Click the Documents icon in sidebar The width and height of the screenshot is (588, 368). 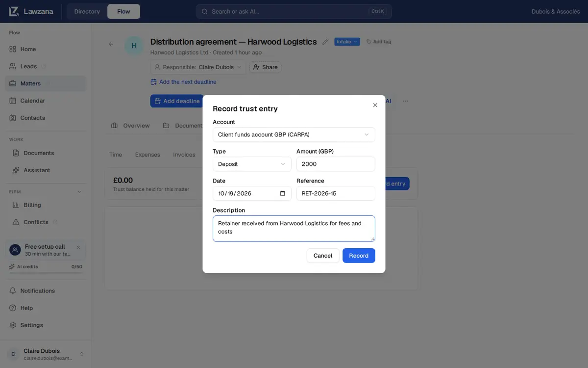(x=16, y=153)
